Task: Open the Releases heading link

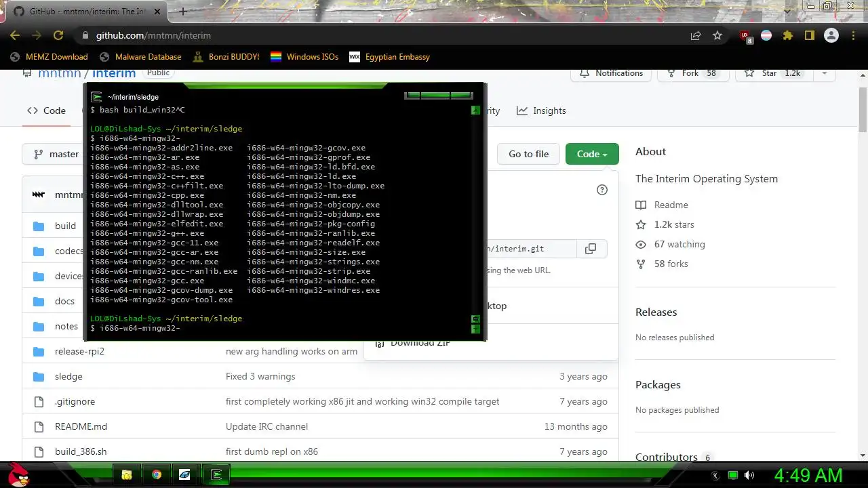Action: click(x=656, y=312)
